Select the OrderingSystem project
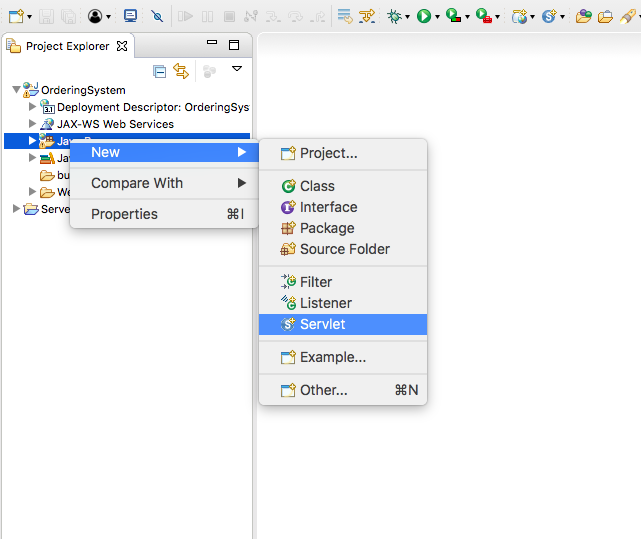 pyautogui.click(x=83, y=90)
